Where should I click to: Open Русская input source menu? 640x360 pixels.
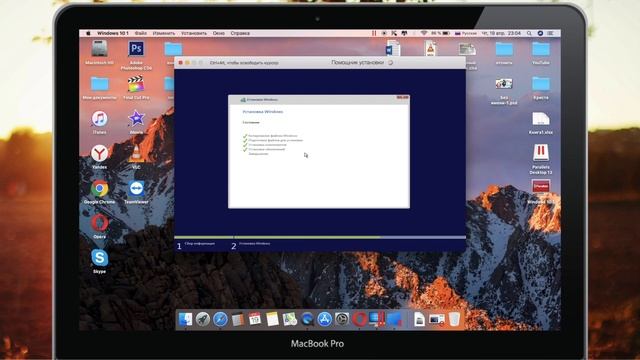point(466,33)
